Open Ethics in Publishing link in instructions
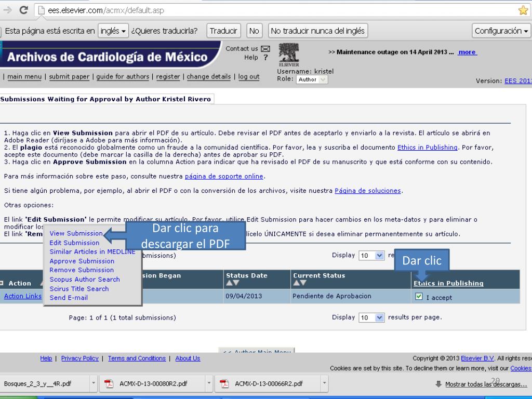Viewport: 532px width, 399px height. (x=428, y=148)
